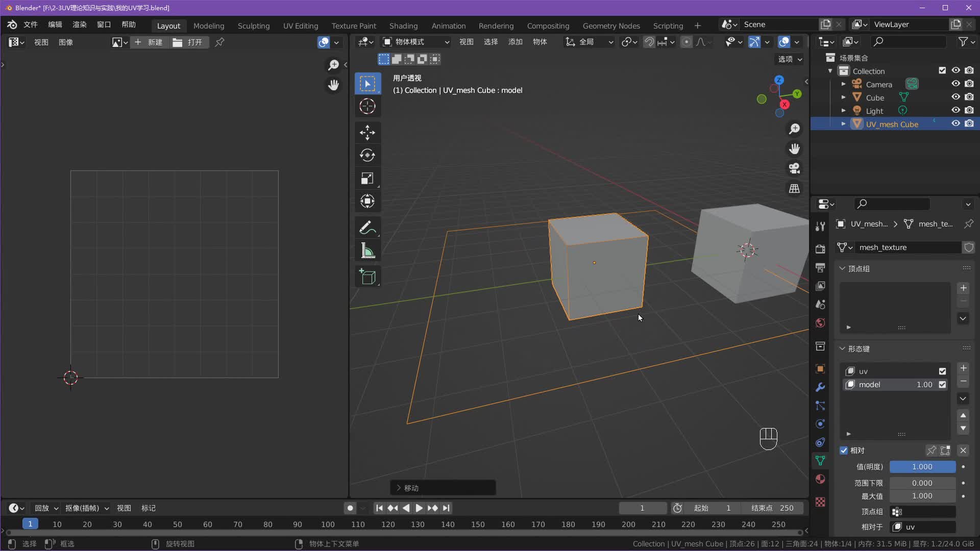Open the World properties tab

pos(820,323)
